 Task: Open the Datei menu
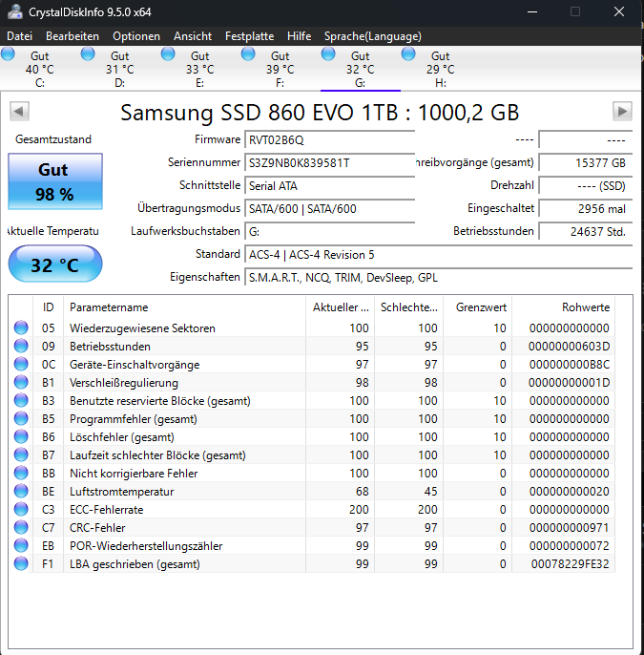coord(20,36)
